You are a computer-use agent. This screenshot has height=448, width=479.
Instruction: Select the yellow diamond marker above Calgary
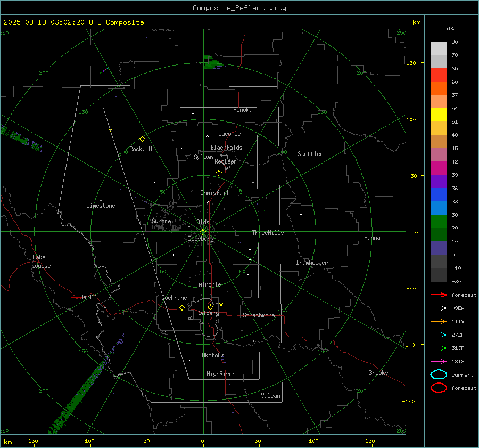[x=210, y=307]
